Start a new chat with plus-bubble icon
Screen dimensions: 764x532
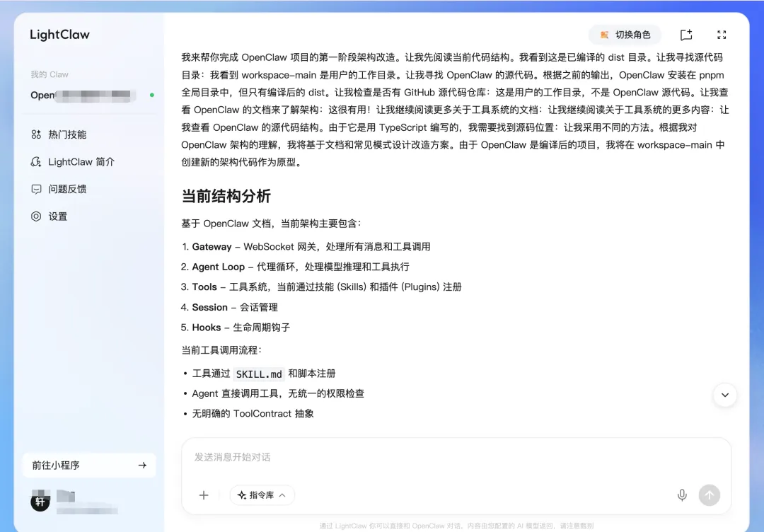[x=686, y=35]
